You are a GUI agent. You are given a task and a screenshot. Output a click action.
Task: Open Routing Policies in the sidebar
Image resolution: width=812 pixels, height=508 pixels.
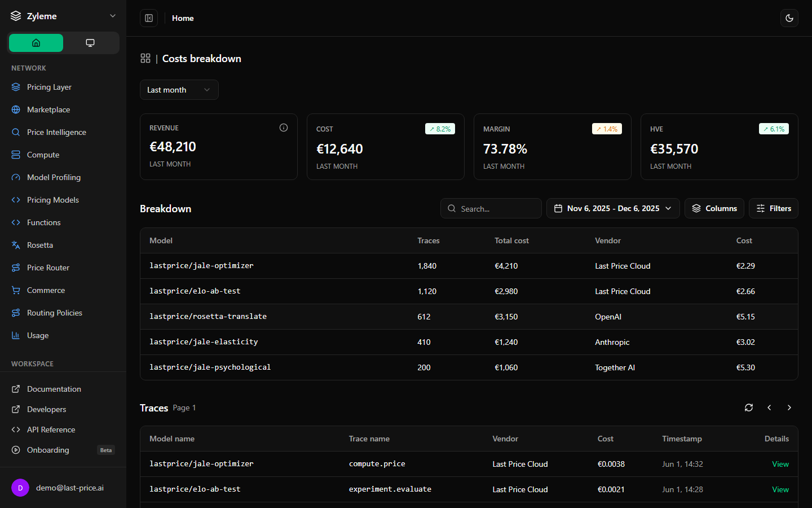point(55,313)
